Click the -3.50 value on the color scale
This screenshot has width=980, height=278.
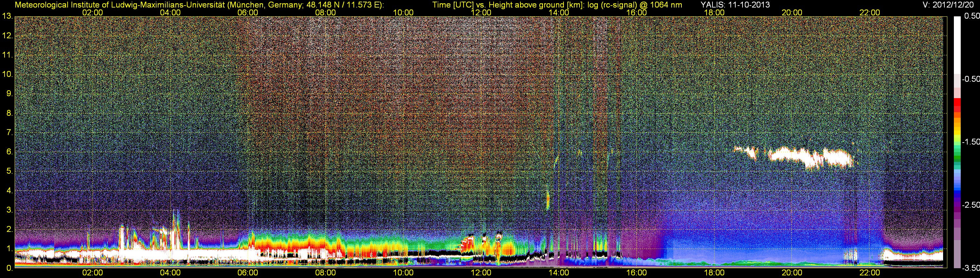coord(971,268)
